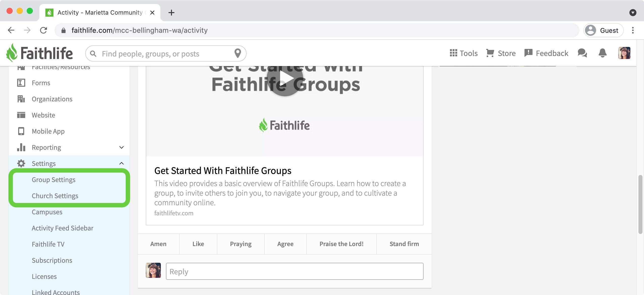Go back with browser back arrow

pos(11,30)
